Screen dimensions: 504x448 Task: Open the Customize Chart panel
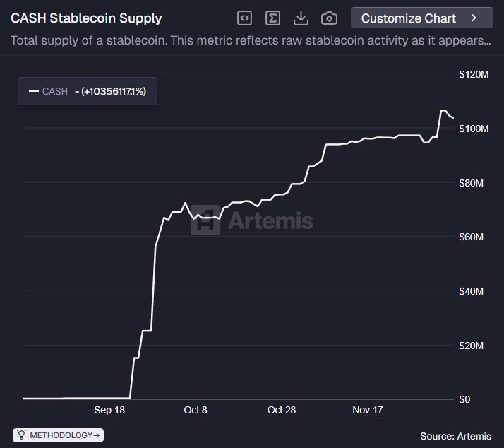pos(409,18)
